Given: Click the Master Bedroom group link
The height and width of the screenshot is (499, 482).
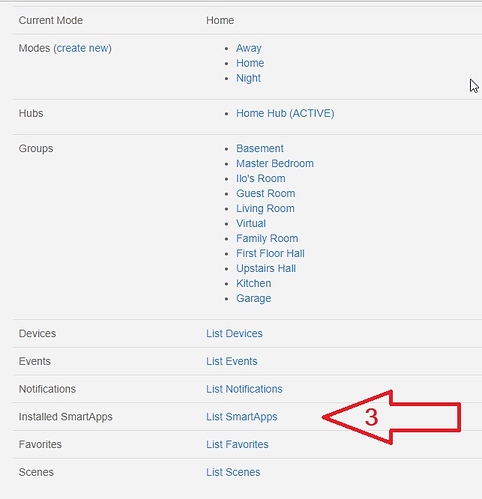Looking at the screenshot, I should (x=275, y=163).
